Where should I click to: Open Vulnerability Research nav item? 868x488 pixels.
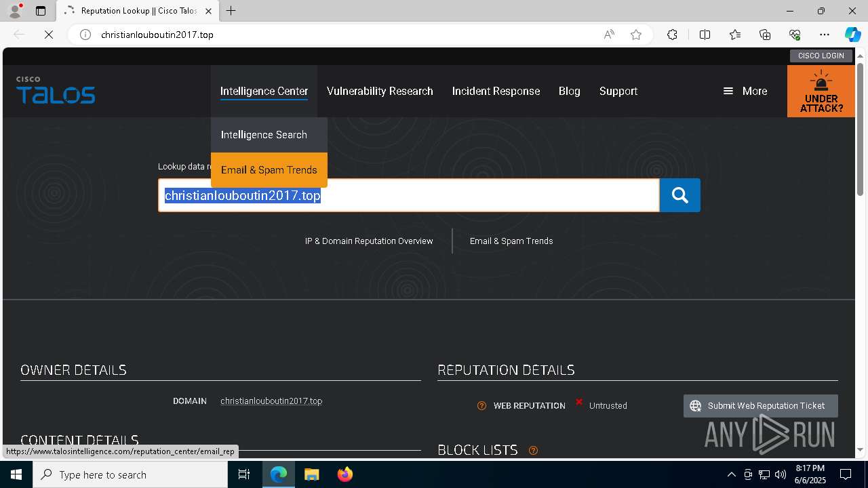[380, 91]
